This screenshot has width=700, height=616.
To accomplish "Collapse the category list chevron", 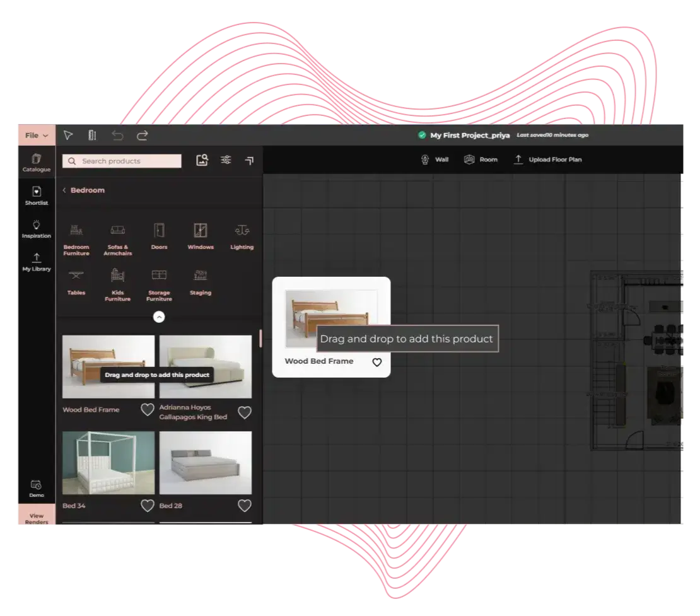I will [159, 317].
